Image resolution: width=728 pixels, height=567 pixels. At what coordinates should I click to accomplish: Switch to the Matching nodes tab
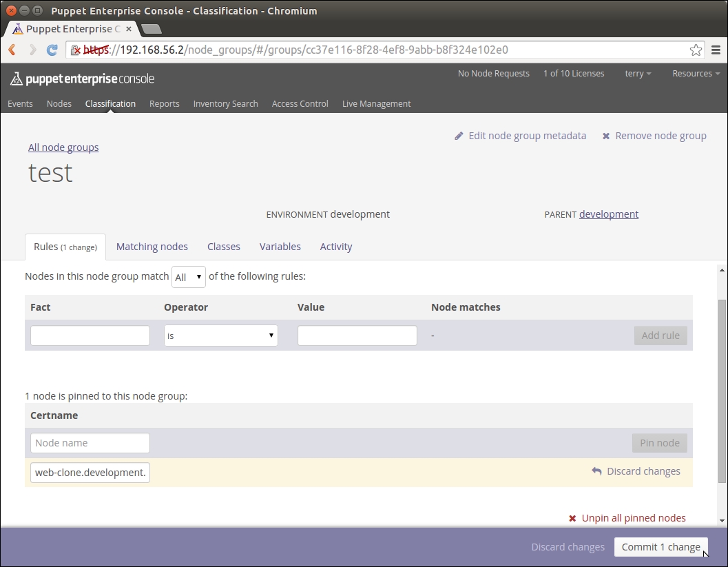click(x=152, y=247)
